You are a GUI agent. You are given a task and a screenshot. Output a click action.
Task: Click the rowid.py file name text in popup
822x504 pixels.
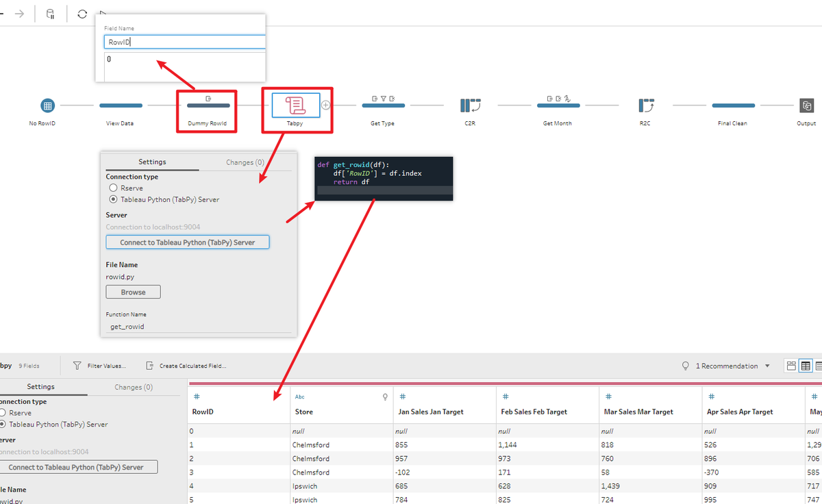(120, 277)
